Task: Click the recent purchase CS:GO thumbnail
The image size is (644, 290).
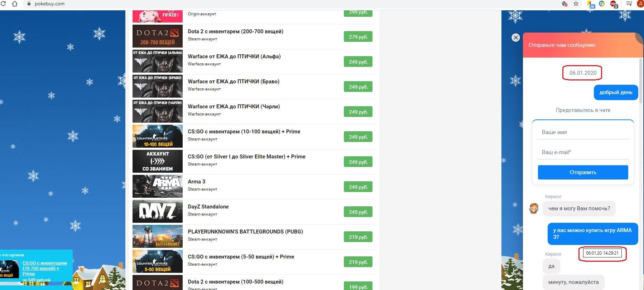Action: pyautogui.click(x=9, y=269)
